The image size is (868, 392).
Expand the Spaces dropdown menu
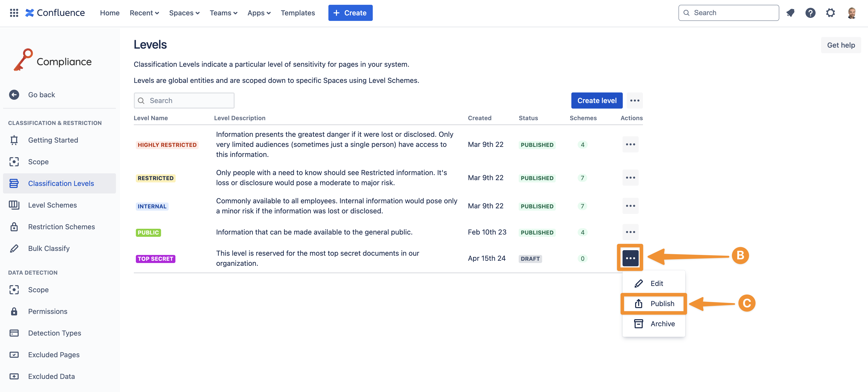click(184, 13)
